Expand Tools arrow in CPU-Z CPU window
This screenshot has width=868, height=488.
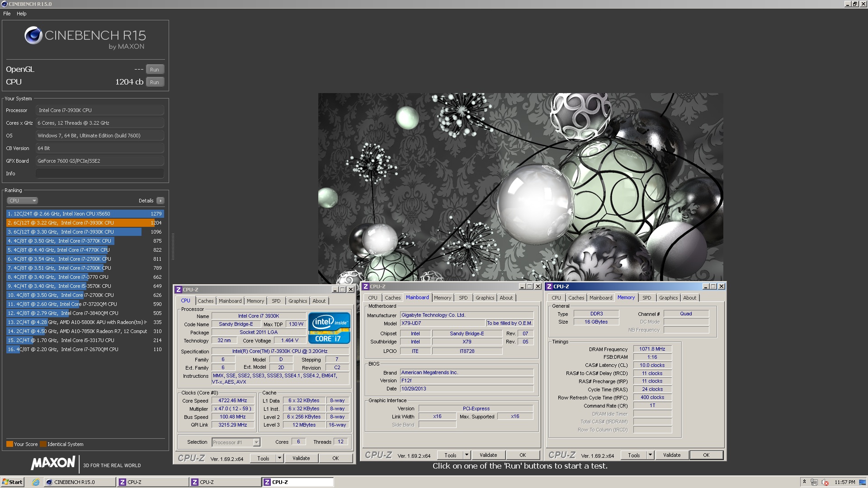pyautogui.click(x=279, y=458)
